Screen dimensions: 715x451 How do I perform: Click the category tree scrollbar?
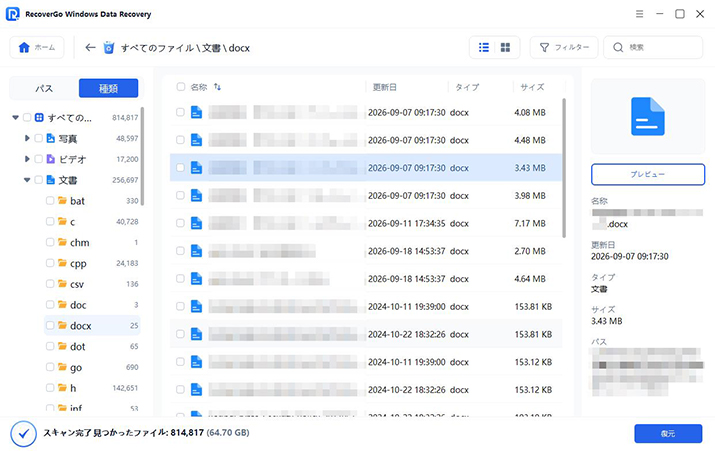pyautogui.click(x=142, y=156)
